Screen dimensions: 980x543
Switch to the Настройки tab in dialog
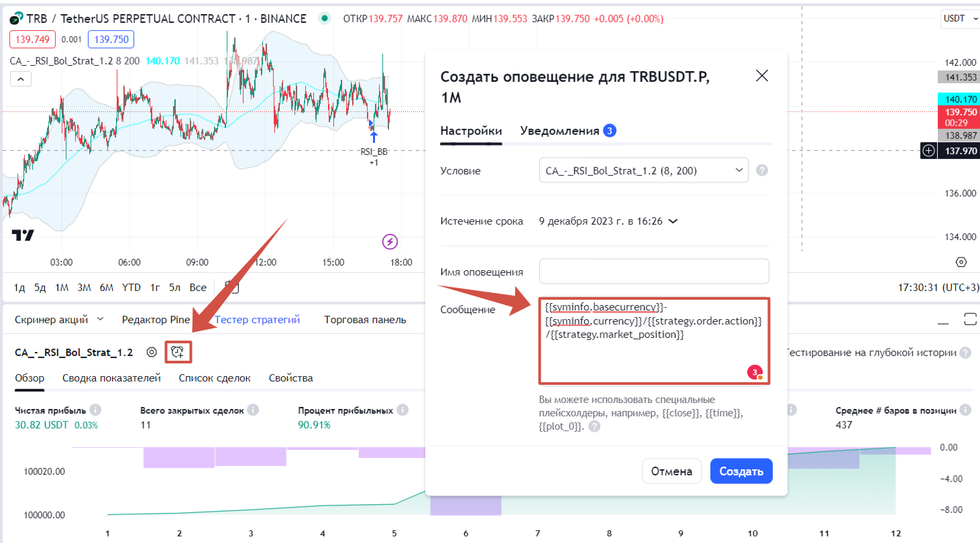tap(471, 131)
